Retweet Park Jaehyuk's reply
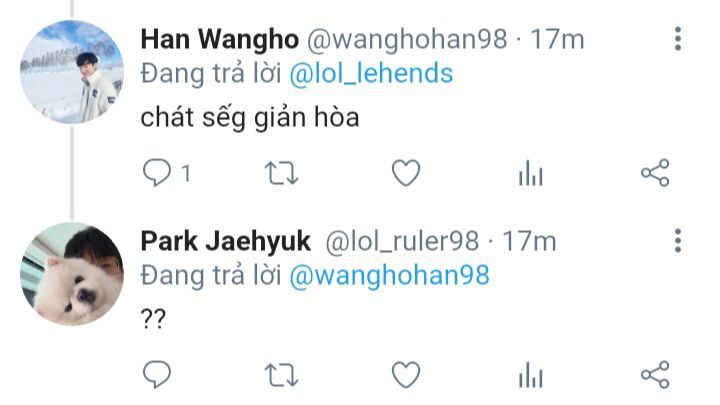The image size is (720, 405). click(x=281, y=375)
